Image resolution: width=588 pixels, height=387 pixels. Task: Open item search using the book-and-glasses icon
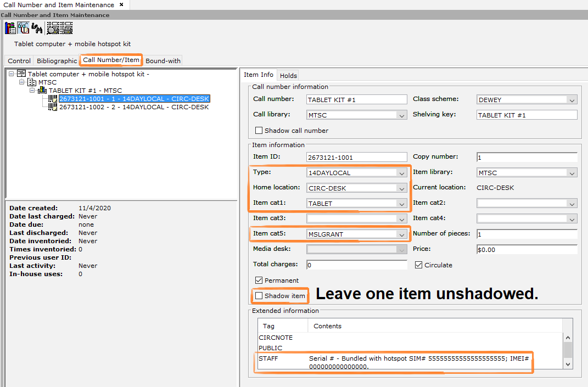[x=23, y=27]
